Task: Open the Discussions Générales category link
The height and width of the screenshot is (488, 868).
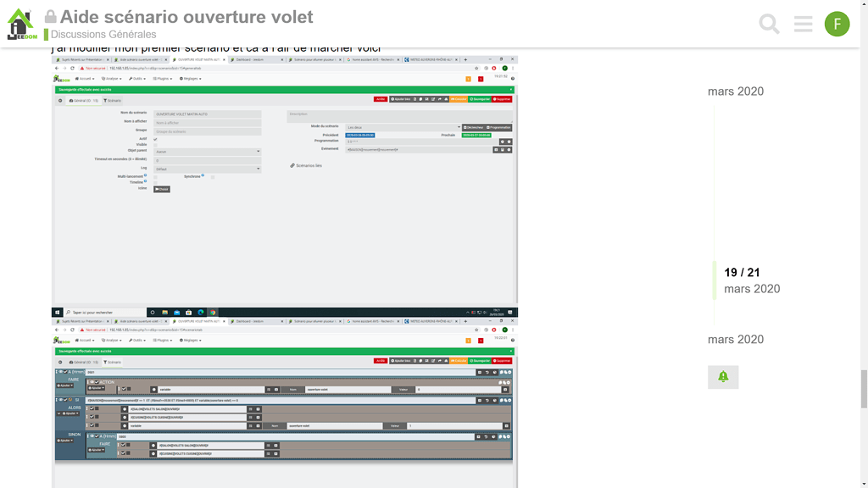Action: click(x=103, y=35)
